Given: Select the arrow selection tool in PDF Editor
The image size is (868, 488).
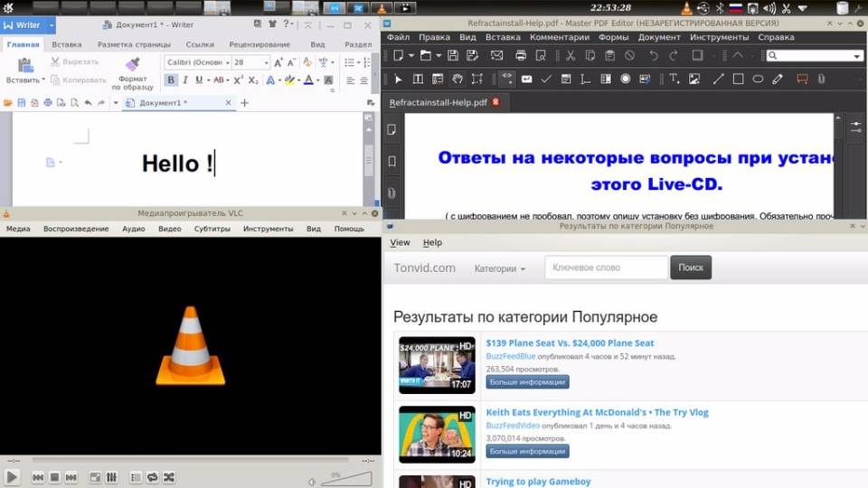Looking at the screenshot, I should tap(398, 80).
